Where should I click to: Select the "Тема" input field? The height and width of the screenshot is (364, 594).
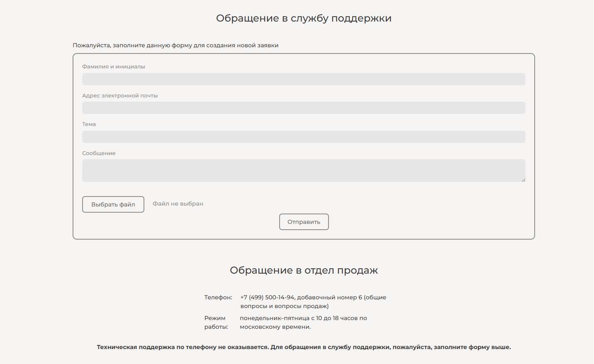(x=304, y=136)
